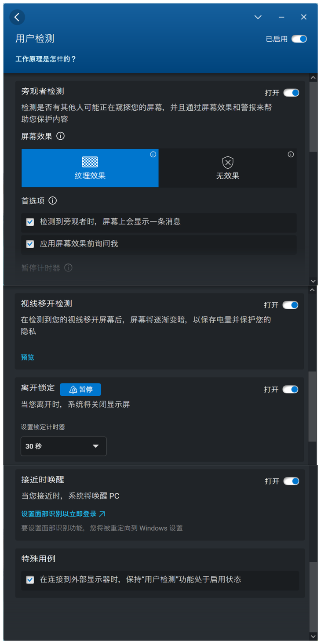Click the scroll-down arrow of the top panel
Viewport: 321px width, 644px height.
[x=313, y=281]
